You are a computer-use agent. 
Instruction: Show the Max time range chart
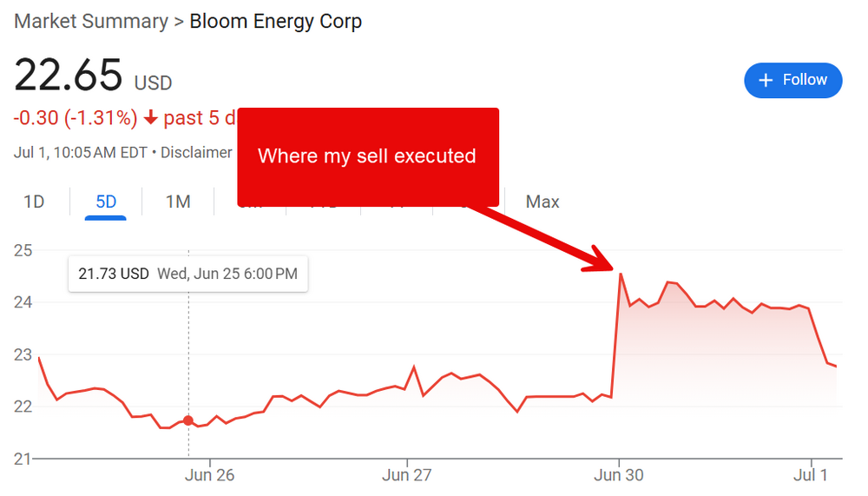[542, 202]
